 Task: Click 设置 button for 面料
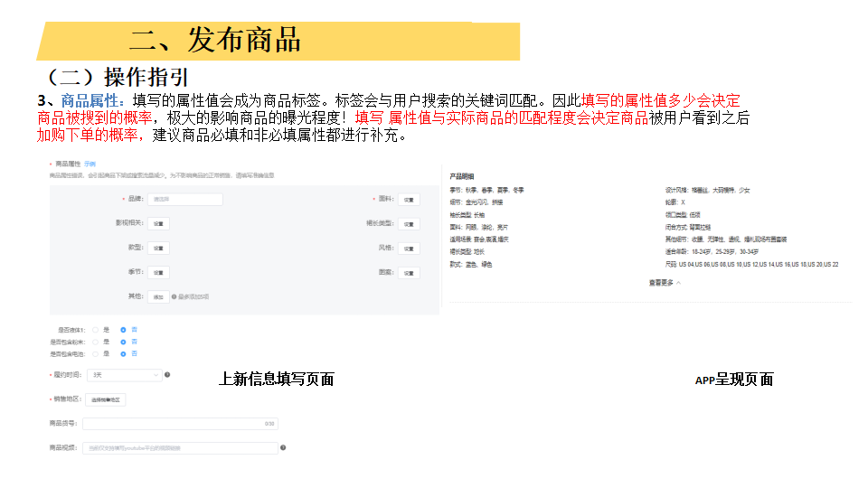tap(409, 200)
